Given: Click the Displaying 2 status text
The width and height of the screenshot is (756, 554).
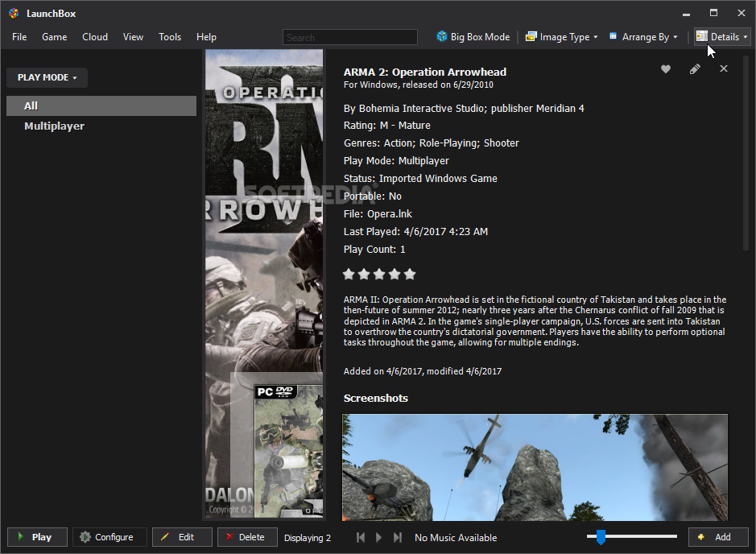Looking at the screenshot, I should pos(307,538).
